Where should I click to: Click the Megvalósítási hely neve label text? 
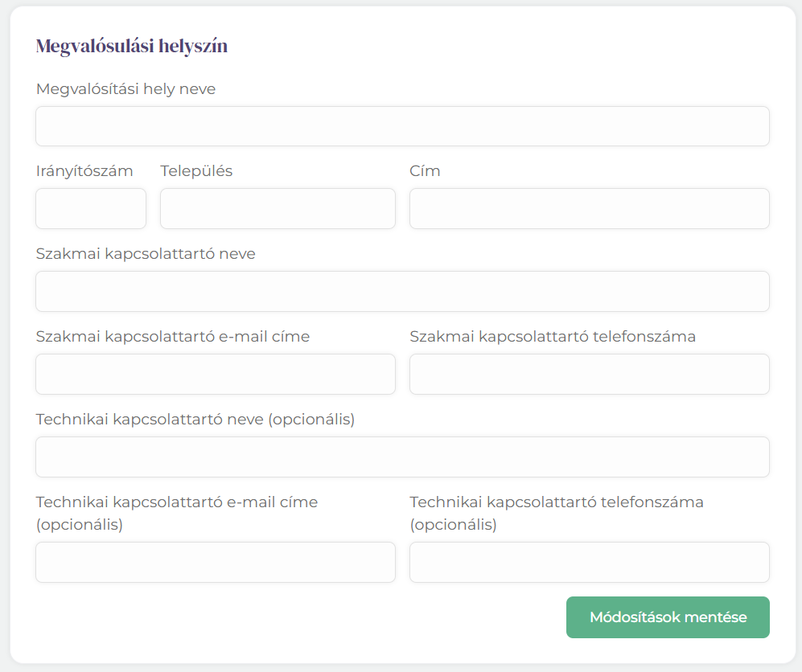pos(125,89)
